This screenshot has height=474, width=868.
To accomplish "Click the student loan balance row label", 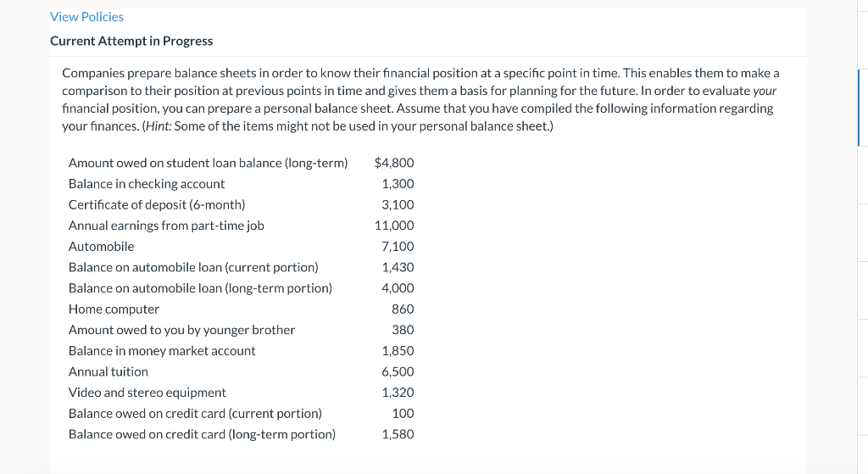I will click(208, 163).
